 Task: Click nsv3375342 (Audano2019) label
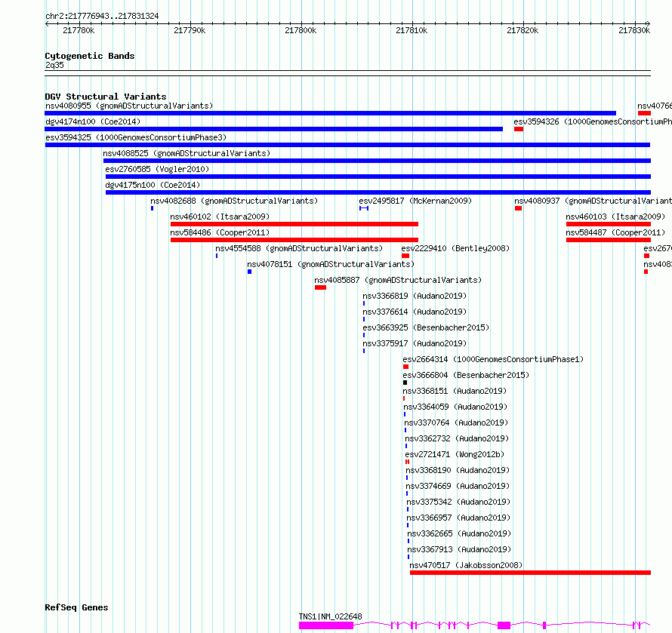coord(458,502)
